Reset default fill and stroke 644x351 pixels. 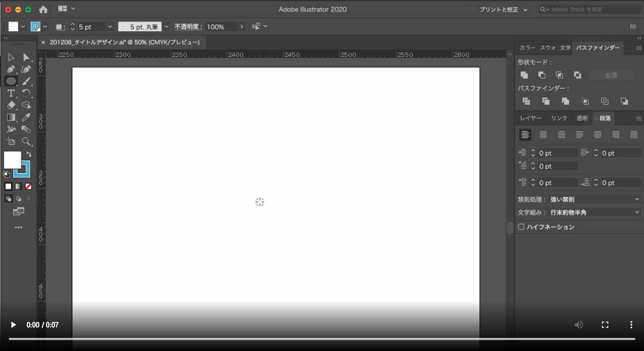pyautogui.click(x=7, y=175)
